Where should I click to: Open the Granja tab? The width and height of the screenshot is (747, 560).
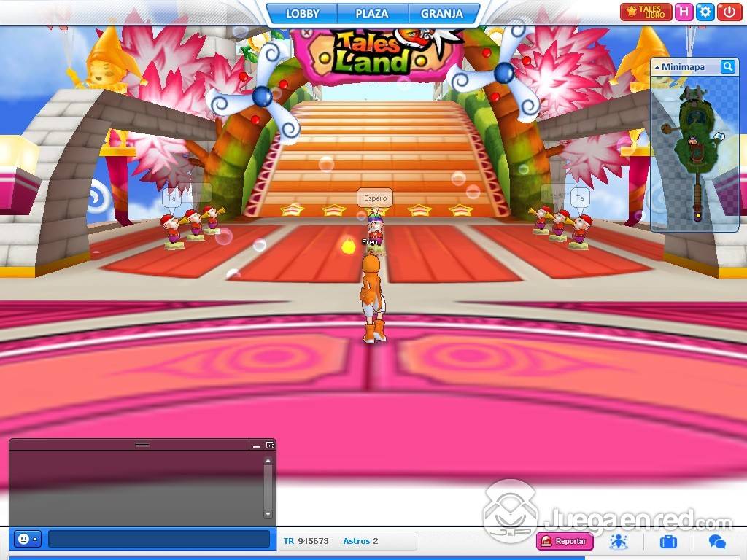[x=441, y=13]
